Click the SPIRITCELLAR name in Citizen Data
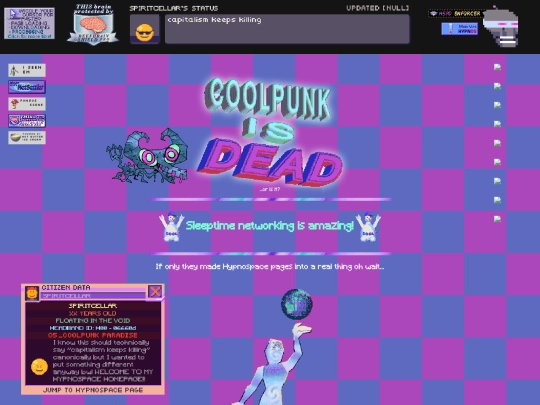The width and height of the screenshot is (540, 405). coord(93,306)
